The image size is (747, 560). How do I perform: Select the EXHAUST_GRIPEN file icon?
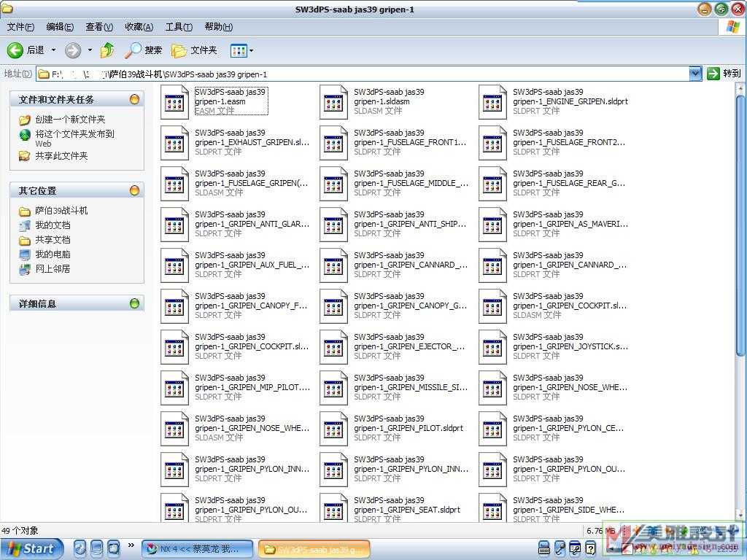(174, 142)
